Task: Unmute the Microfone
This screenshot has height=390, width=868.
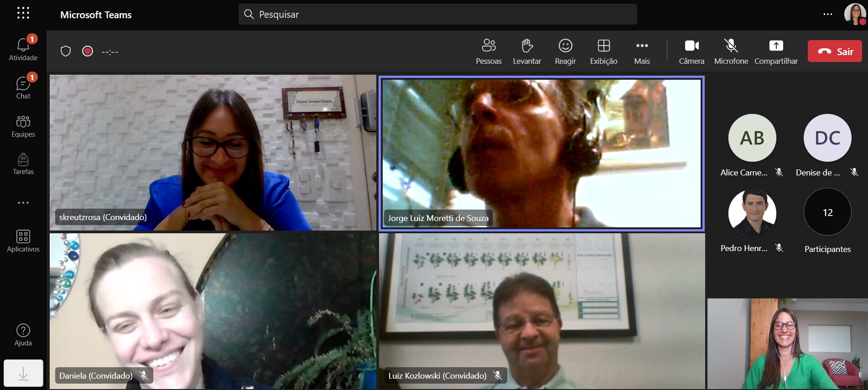Action: pos(731,51)
